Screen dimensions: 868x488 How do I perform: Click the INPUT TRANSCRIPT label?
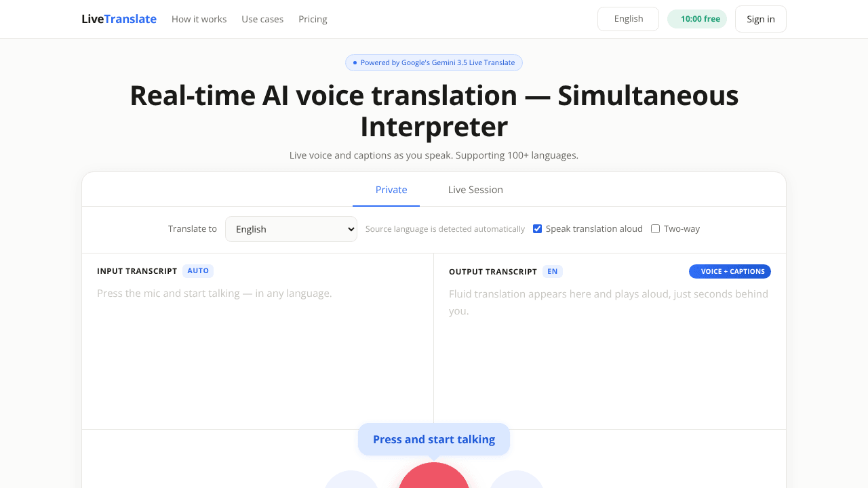pyautogui.click(x=137, y=271)
